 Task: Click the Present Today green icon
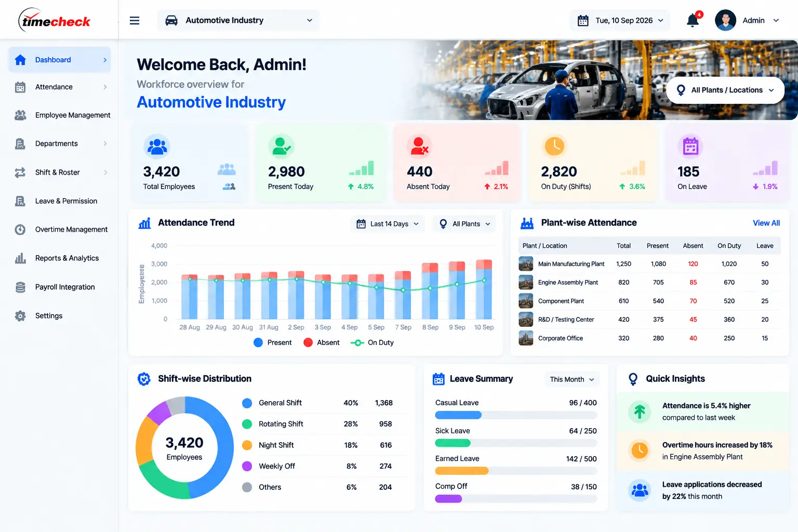tap(282, 147)
